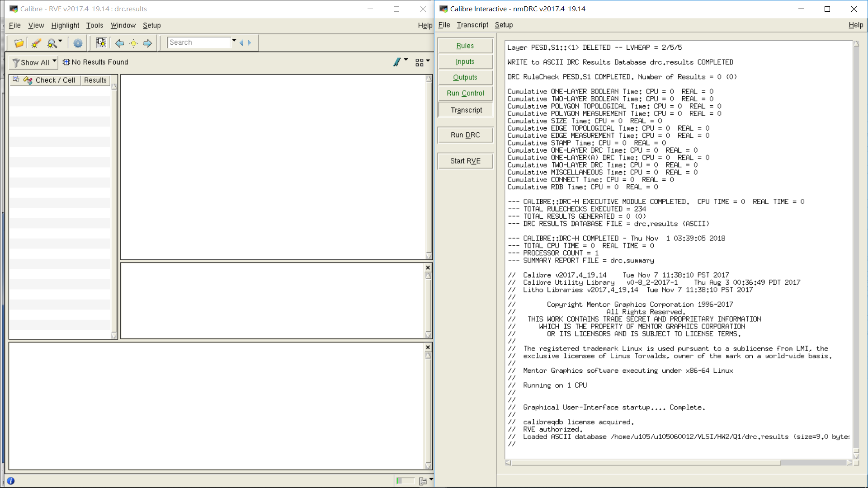
Task: Click the Check/Cell list scrollbar down arrow
Action: (x=114, y=335)
